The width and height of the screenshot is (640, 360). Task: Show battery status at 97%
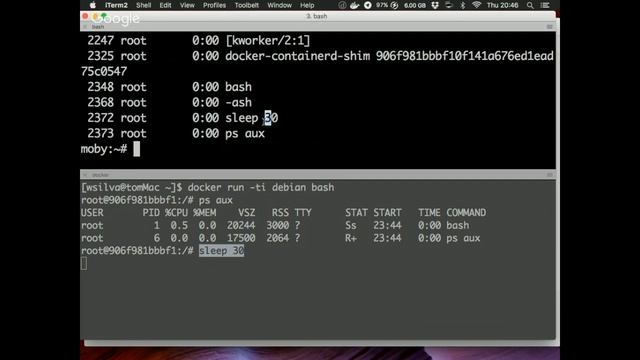387,5
